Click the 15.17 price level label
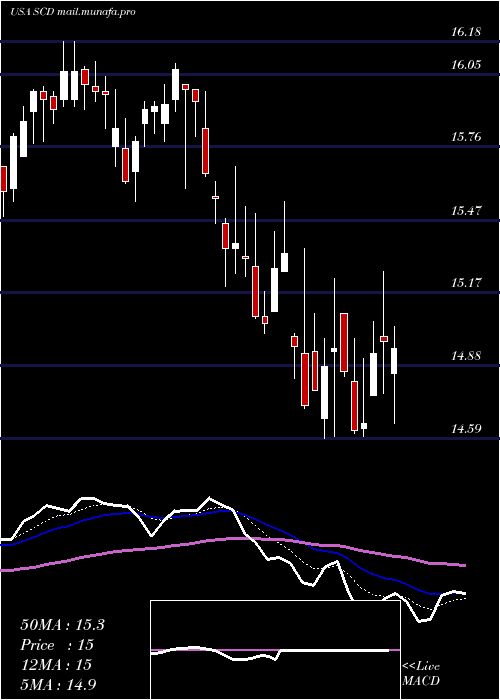500x700 pixels. (x=466, y=283)
